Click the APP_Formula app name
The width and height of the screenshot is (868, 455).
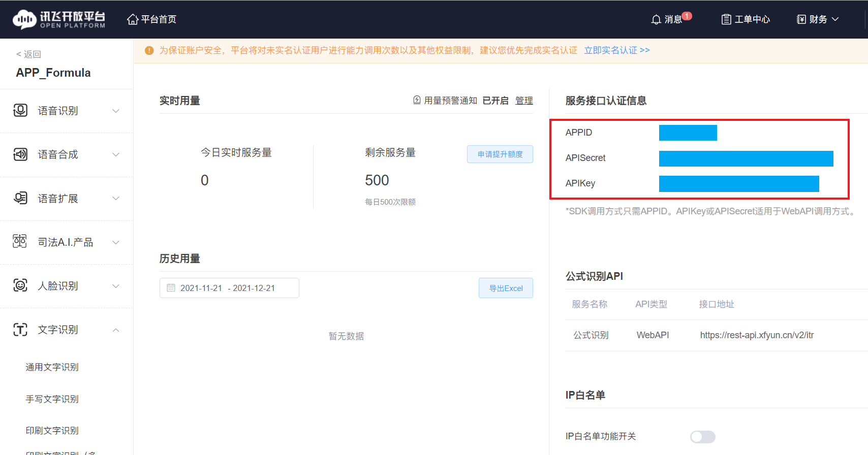pos(53,73)
